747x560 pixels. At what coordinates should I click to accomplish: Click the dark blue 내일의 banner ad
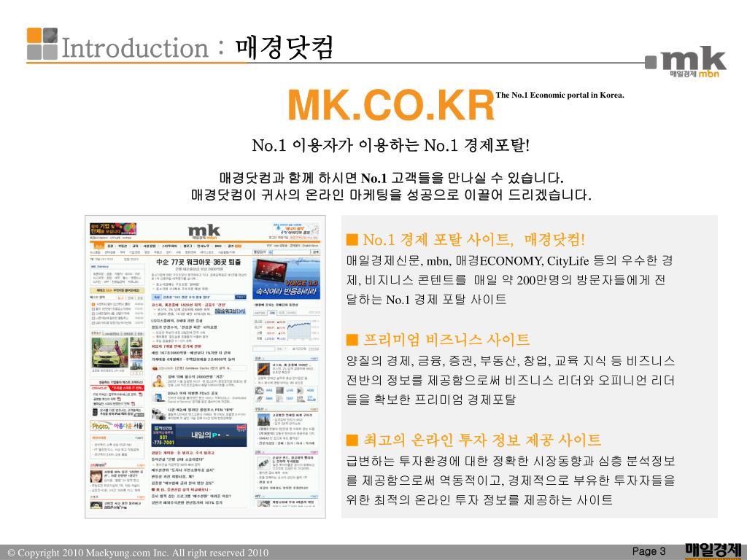pyautogui.click(x=199, y=435)
